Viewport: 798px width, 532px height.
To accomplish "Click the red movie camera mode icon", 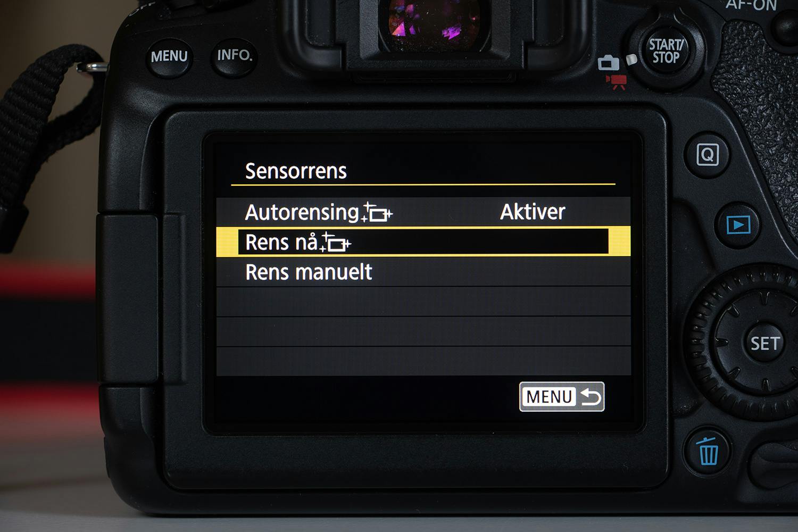I will point(617,81).
